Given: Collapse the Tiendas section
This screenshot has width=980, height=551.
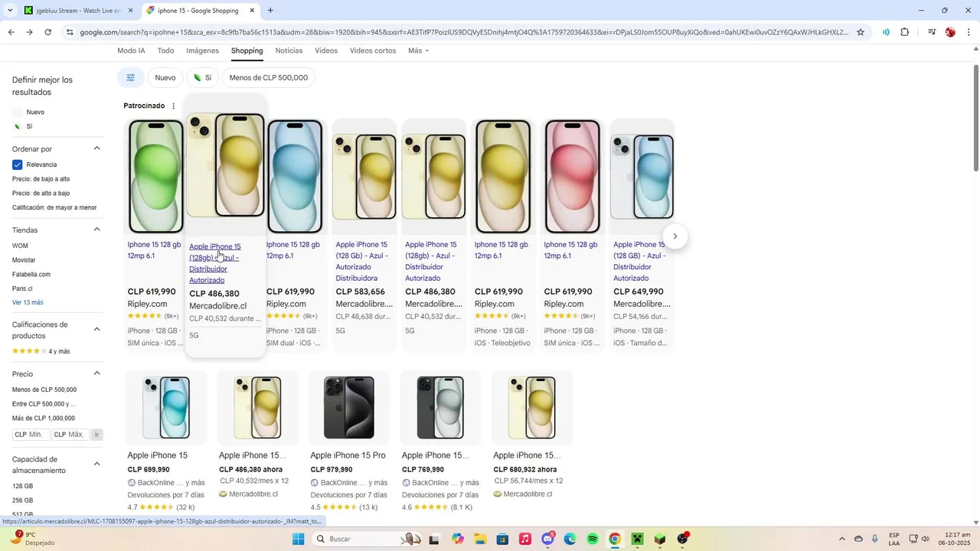Looking at the screenshot, I should click(97, 230).
